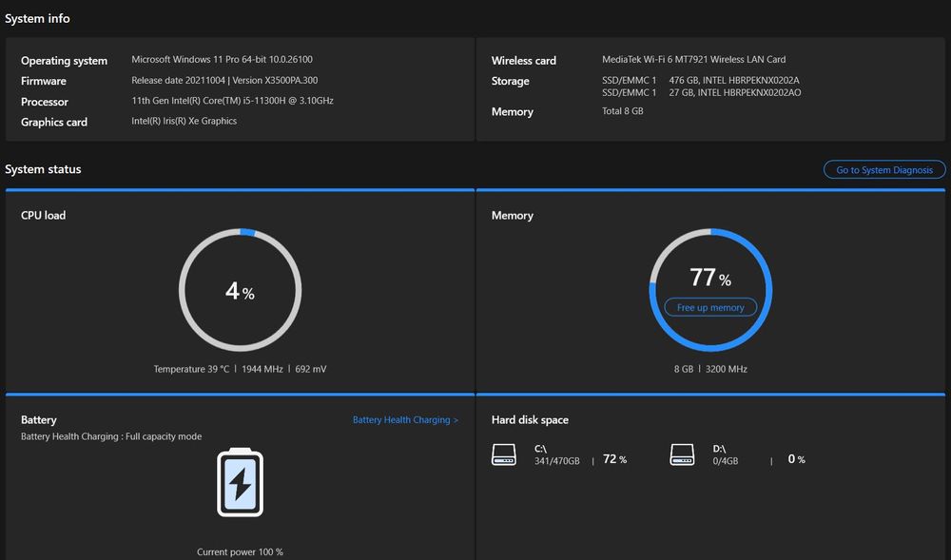Click the D:\ drive icon
Viewport: 951px width, 560px height.
(x=682, y=454)
